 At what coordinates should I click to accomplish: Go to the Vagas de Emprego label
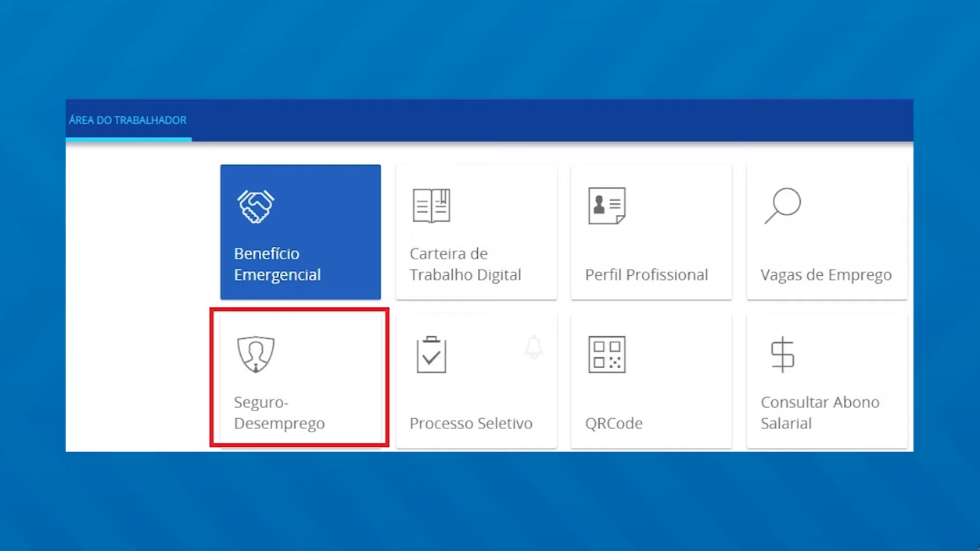click(x=825, y=275)
